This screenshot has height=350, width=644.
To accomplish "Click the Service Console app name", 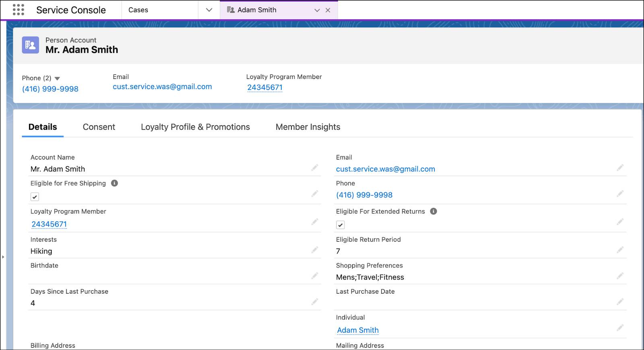I will [x=71, y=10].
